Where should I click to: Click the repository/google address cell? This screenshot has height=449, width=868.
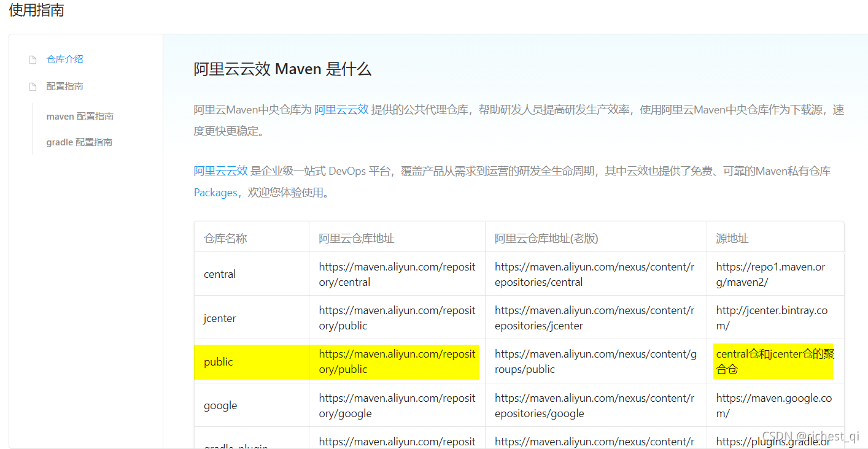coord(397,405)
